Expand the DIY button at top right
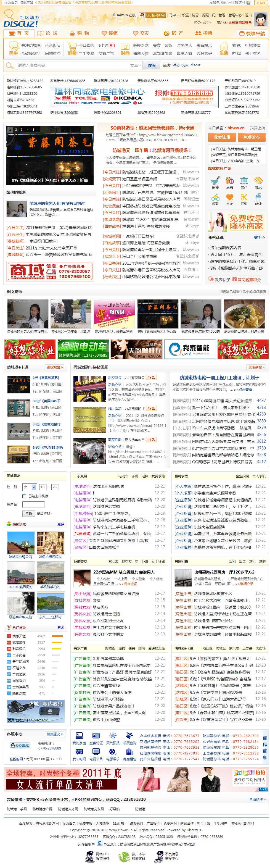The width and height of the screenshot is (270, 868). [261, 2]
